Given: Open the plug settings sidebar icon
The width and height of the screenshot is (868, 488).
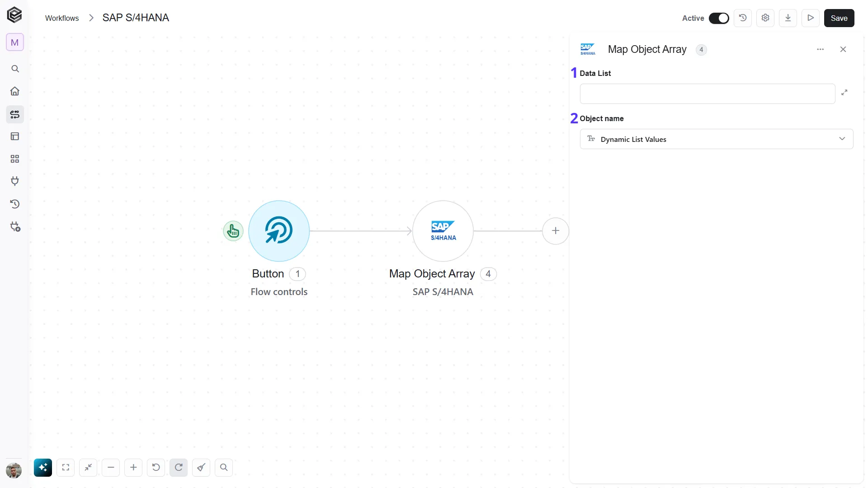Looking at the screenshot, I should pos(15,226).
